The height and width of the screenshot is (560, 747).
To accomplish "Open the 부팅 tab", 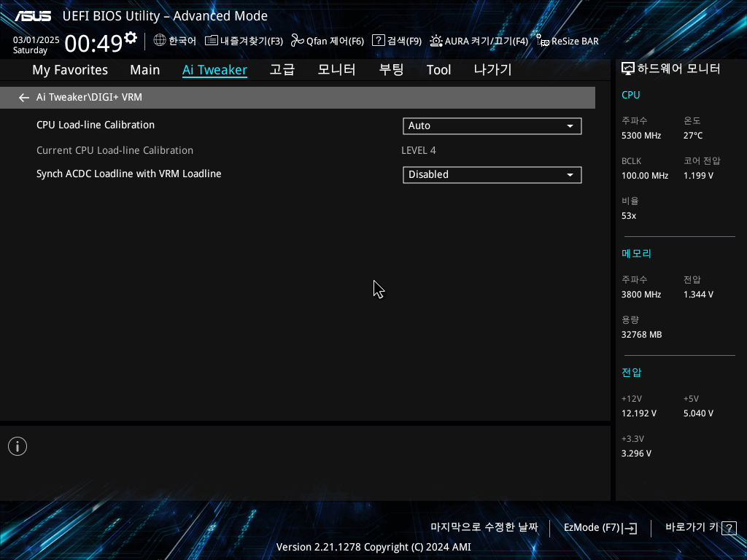I will coord(391,70).
